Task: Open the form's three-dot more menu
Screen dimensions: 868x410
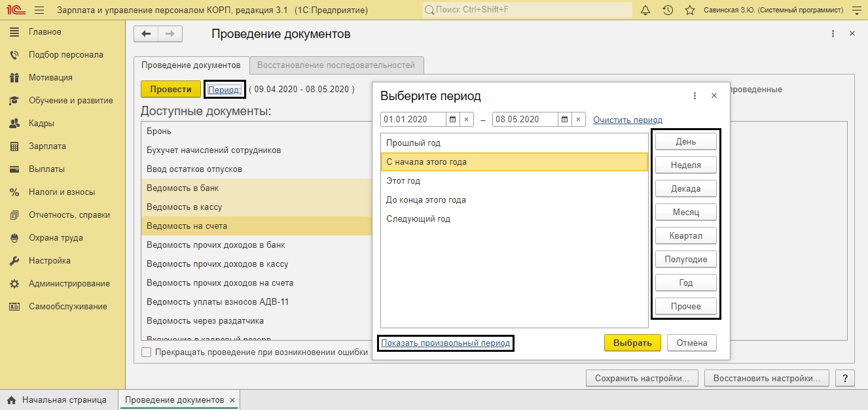Action: 833,34
